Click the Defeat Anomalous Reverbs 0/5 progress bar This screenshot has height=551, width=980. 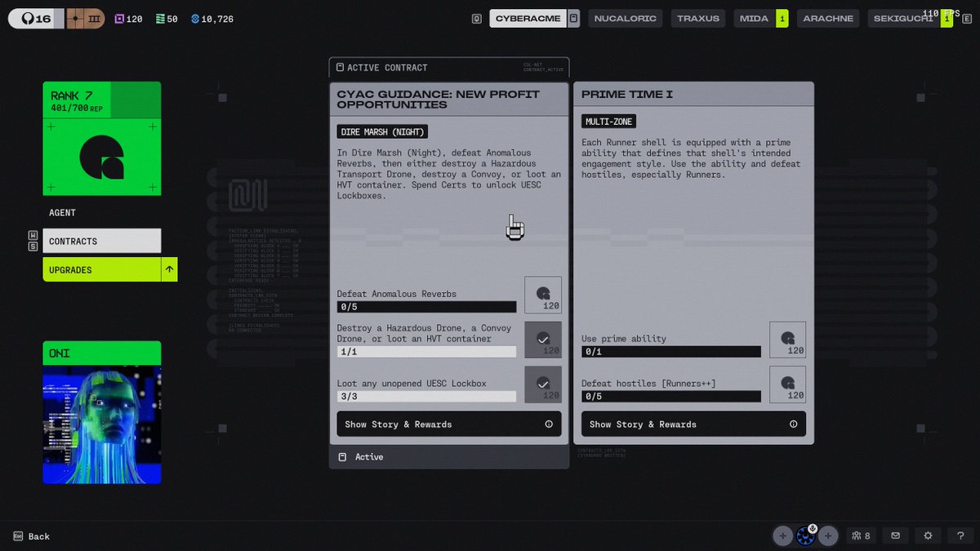(x=426, y=308)
